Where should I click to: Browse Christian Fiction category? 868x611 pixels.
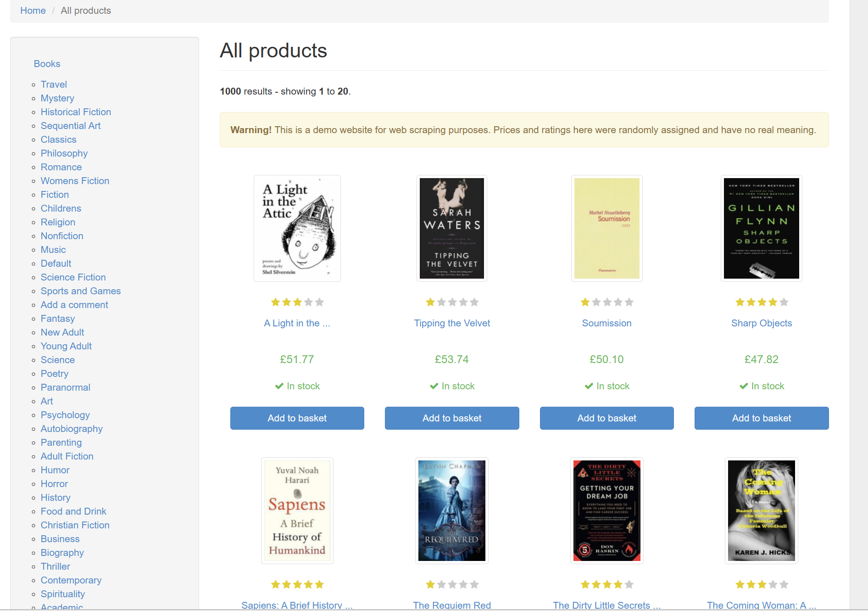pyautogui.click(x=75, y=525)
